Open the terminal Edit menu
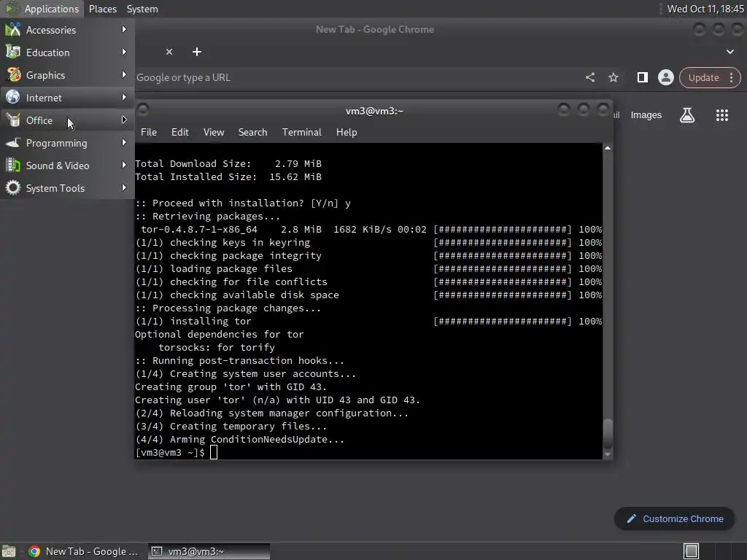This screenshot has height=560, width=747. coord(179,133)
